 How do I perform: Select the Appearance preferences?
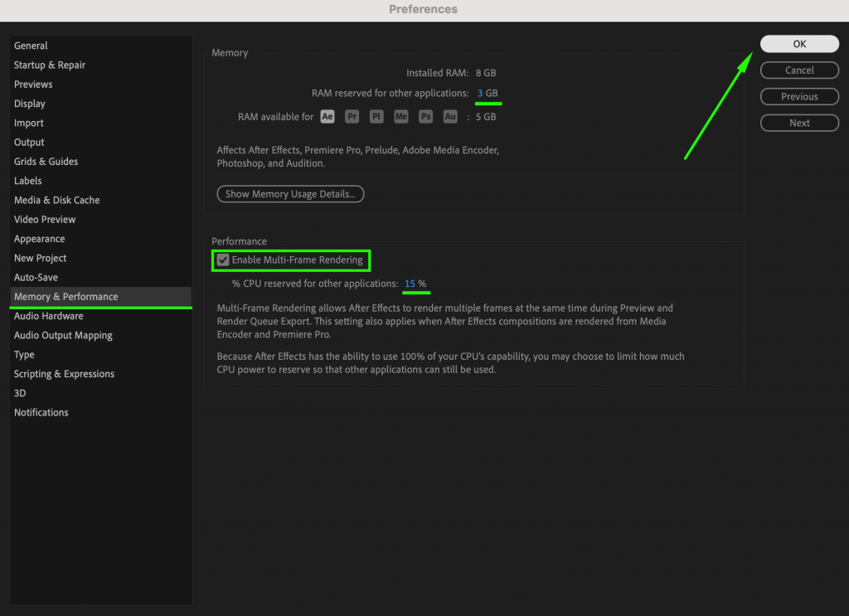tap(39, 238)
